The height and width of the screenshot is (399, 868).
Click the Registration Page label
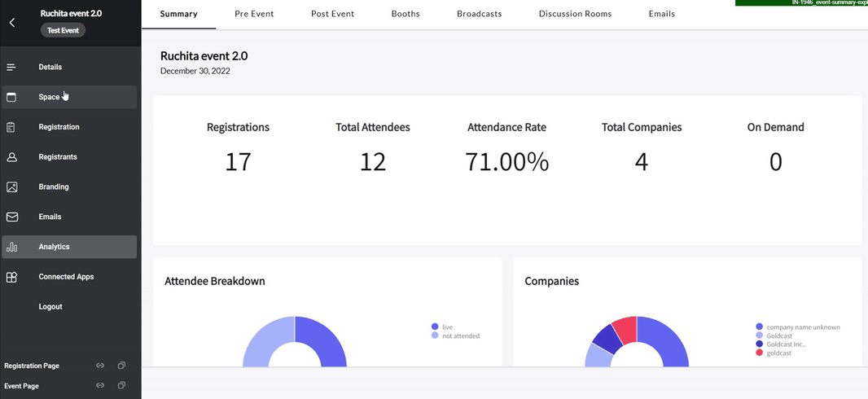(x=32, y=366)
